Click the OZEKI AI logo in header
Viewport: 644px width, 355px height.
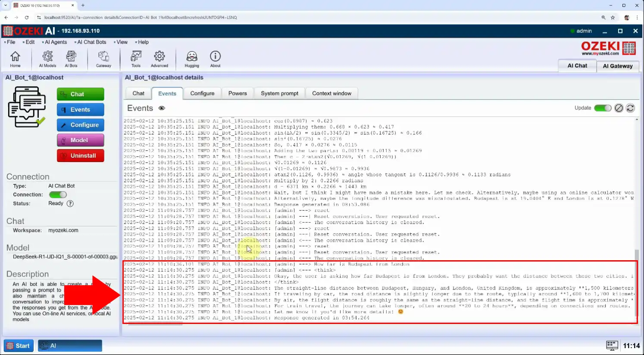click(x=29, y=31)
